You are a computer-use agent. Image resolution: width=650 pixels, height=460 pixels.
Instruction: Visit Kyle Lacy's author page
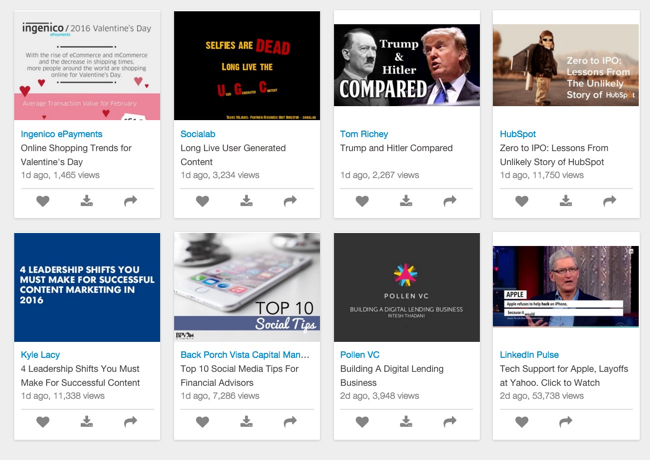pos(40,355)
